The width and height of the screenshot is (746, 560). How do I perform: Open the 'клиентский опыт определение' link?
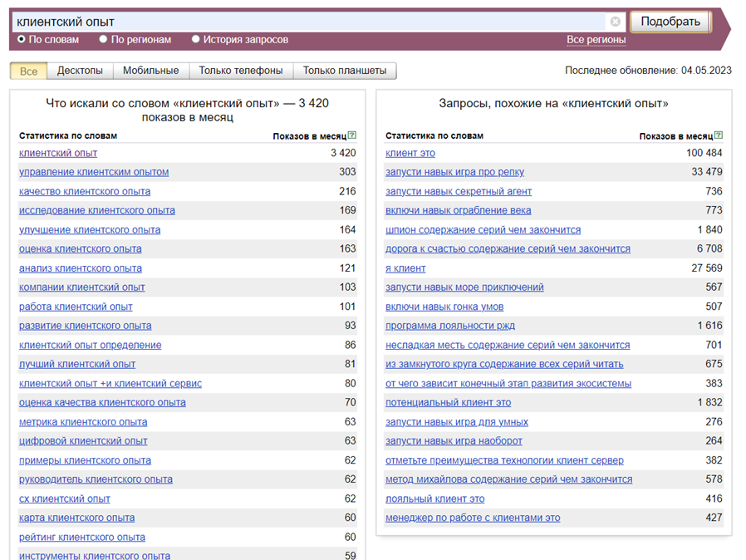click(91, 346)
